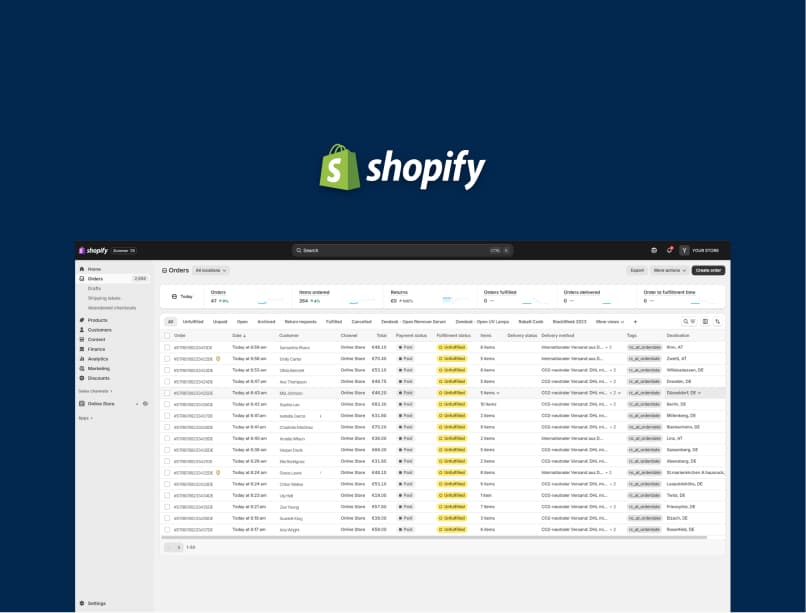Click the Create order button
This screenshot has width=806, height=613.
[x=708, y=270]
